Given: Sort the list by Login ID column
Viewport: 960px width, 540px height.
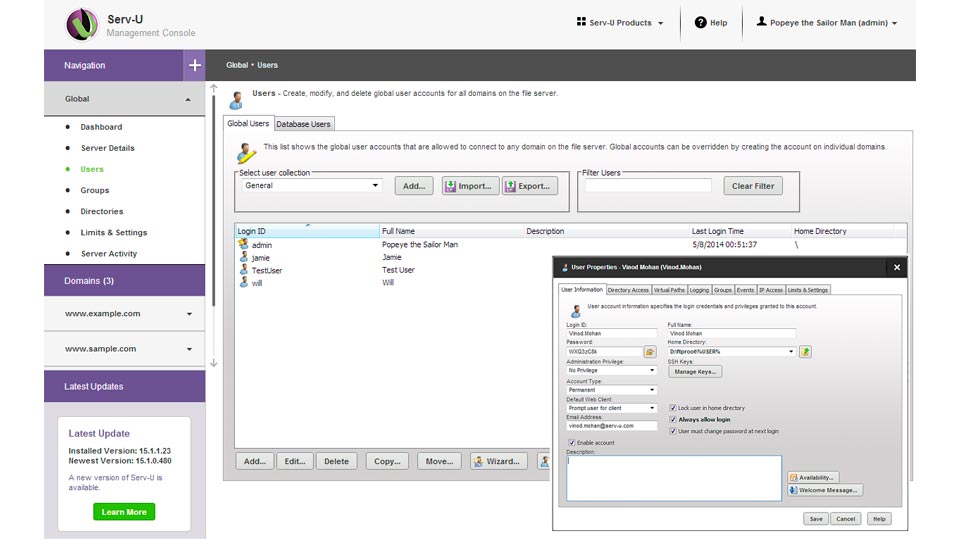Looking at the screenshot, I should click(x=307, y=231).
